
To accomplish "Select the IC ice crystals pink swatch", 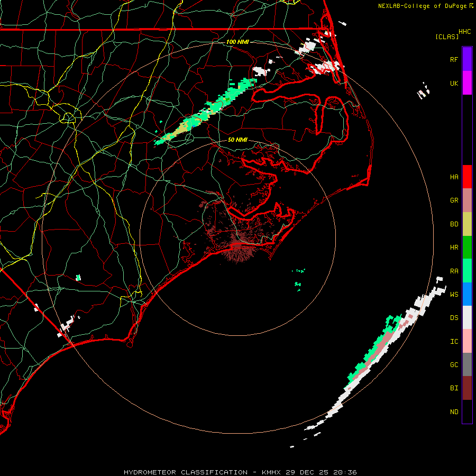I will coord(467,341).
